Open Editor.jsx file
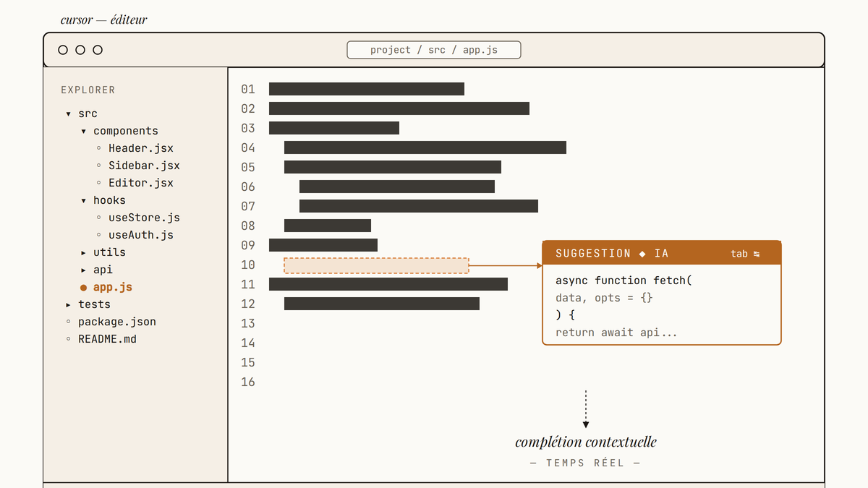Image resolution: width=868 pixels, height=488 pixels. [x=140, y=183]
